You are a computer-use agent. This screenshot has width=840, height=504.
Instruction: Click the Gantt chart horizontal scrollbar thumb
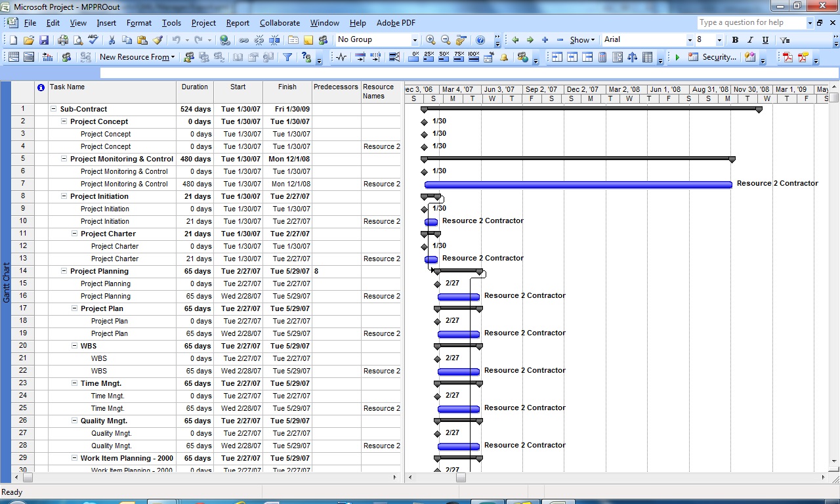(461, 478)
